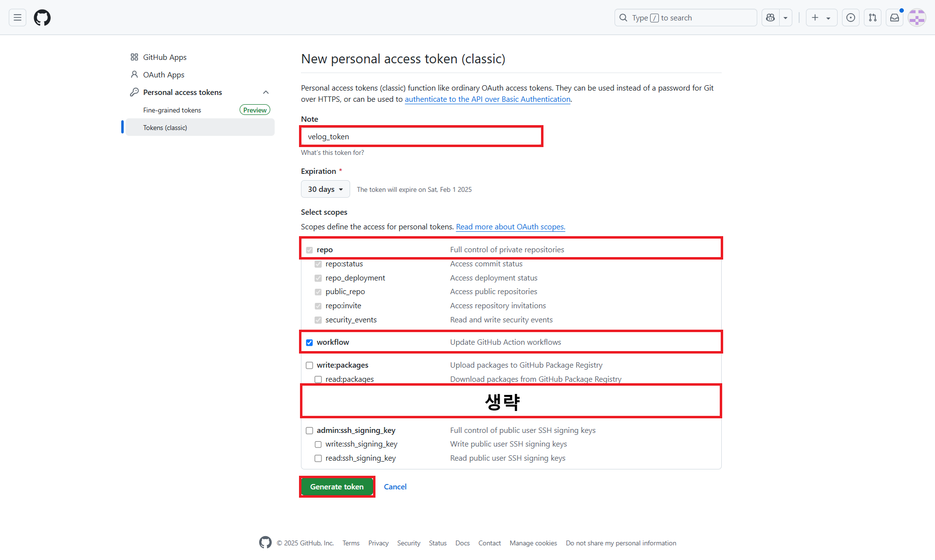Image resolution: width=935 pixels, height=560 pixels.
Task: Collapse Personal access tokens section
Action: tap(266, 92)
